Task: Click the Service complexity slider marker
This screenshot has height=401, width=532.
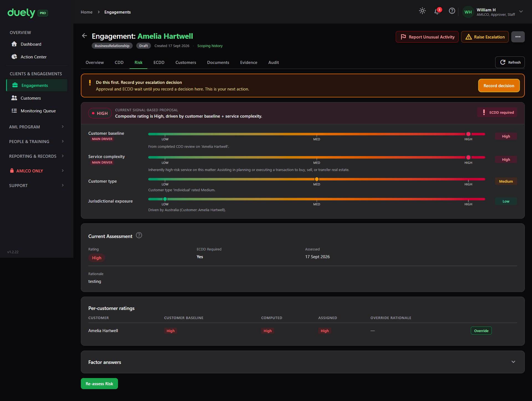Action: tap(468, 157)
